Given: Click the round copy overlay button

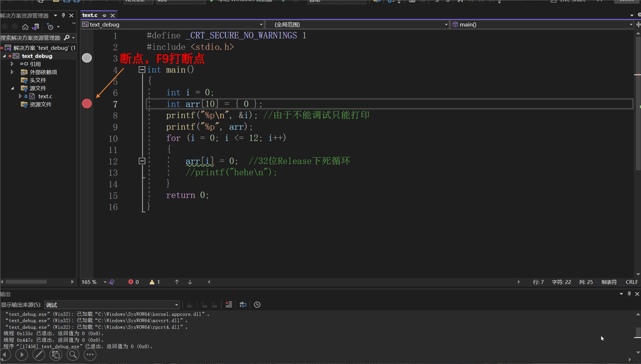Looking at the screenshot, I should coord(56,355).
